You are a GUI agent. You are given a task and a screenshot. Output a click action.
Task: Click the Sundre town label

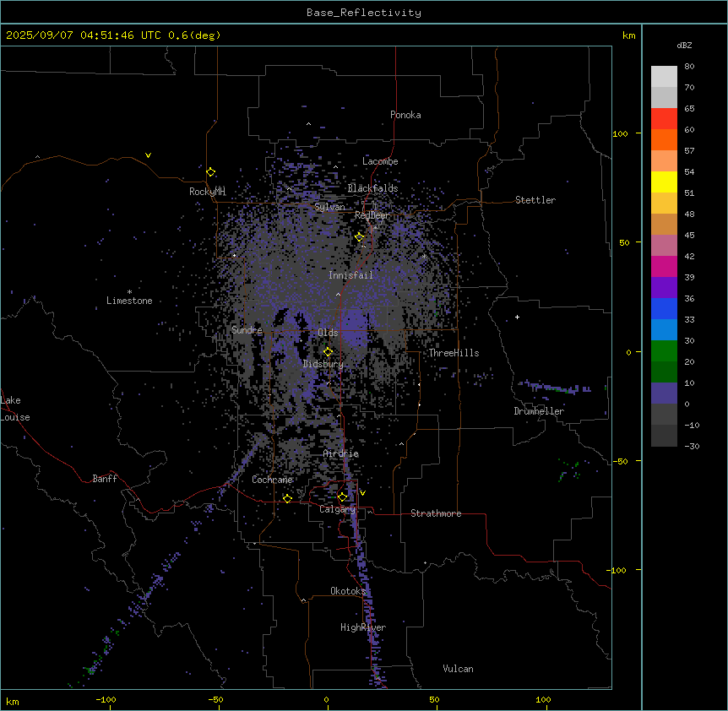(x=247, y=330)
